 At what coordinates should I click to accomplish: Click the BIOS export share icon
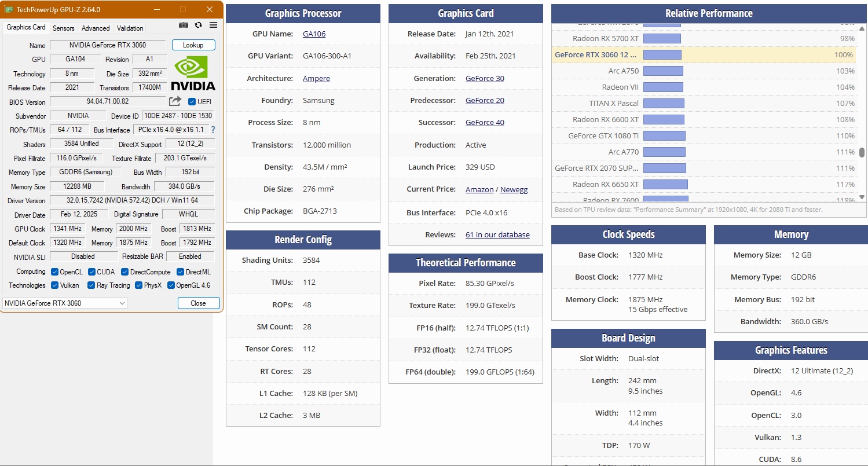point(175,101)
